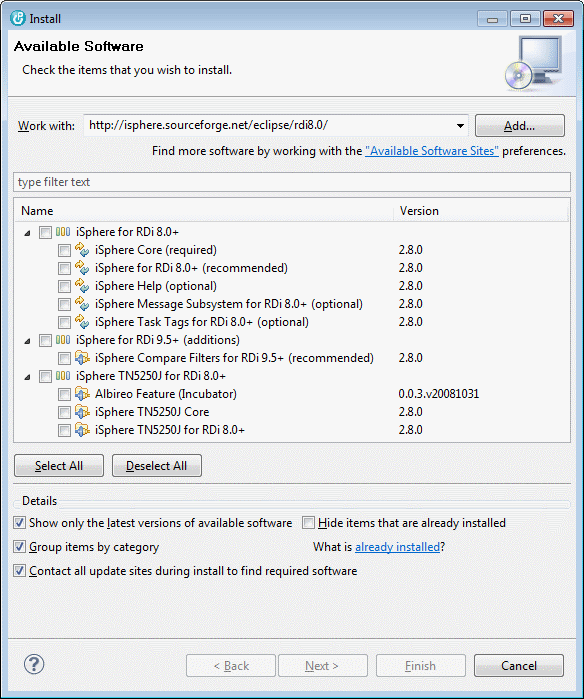Image resolution: width=584 pixels, height=699 pixels.
Task: Uncheck Group items by category
Action: [x=19, y=547]
